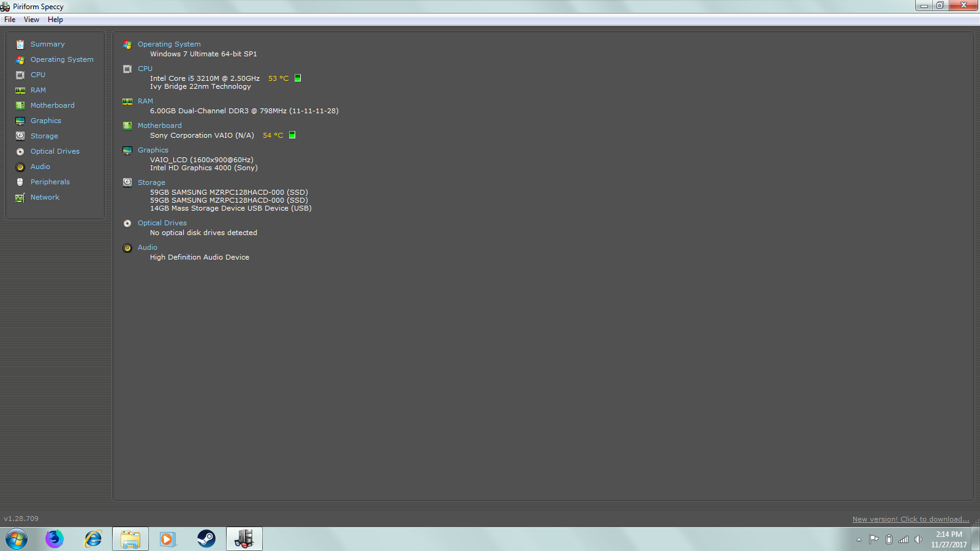Launch Firefox from the taskbar
This screenshot has height=551, width=980.
click(x=55, y=539)
